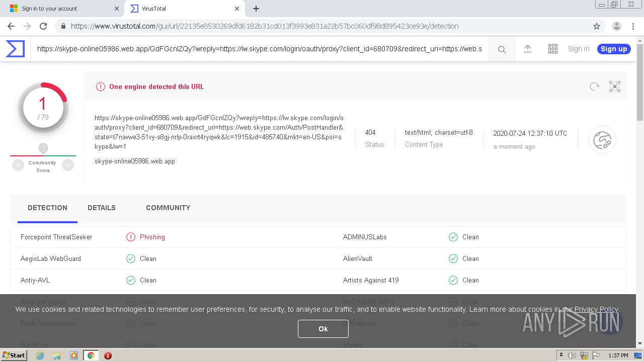Open file explorer from taskbar

point(57,355)
